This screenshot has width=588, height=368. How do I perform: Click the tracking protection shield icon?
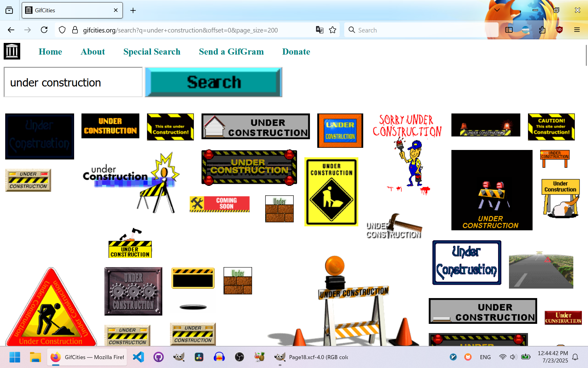tap(62, 30)
